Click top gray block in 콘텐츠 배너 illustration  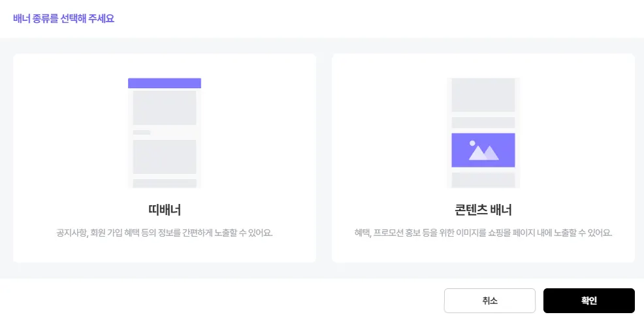pyautogui.click(x=483, y=95)
